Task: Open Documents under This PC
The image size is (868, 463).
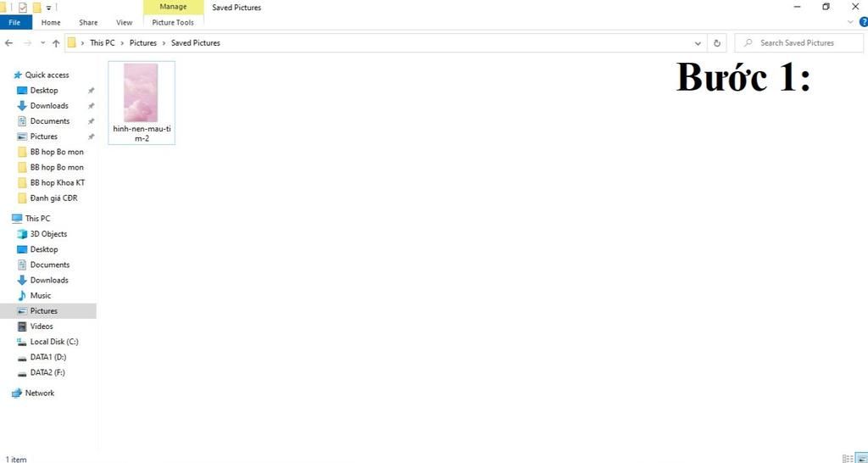Action: [x=50, y=265]
